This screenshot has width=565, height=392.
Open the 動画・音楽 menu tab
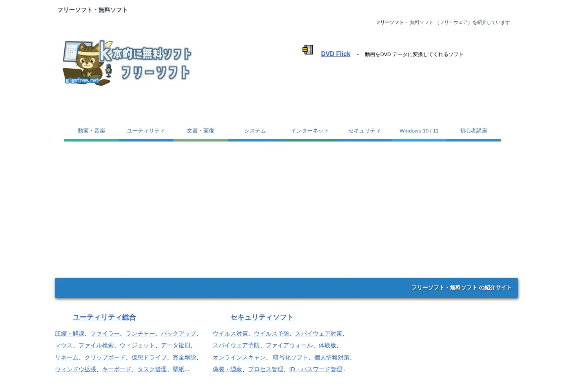coord(91,131)
